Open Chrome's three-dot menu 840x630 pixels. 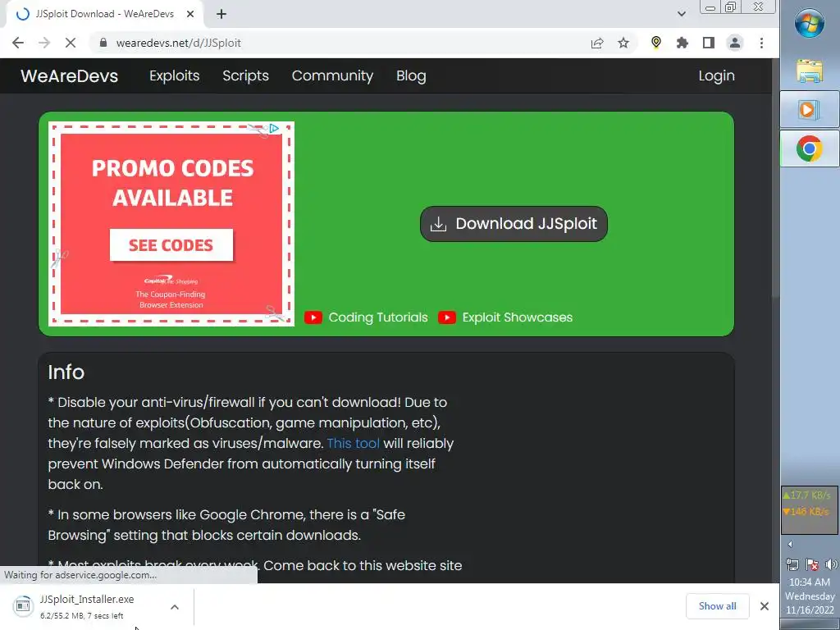(x=761, y=43)
